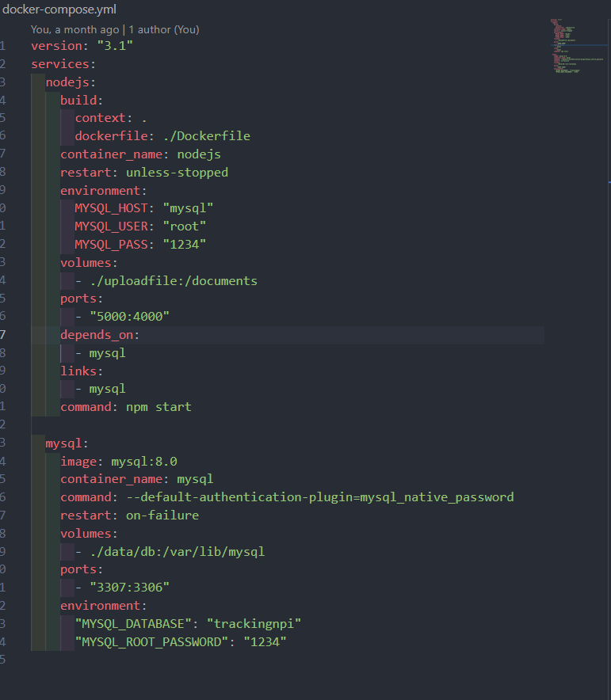The image size is (611, 700).
Task: Select the dockerfile path ./Dockerfile value
Action: [x=206, y=136]
